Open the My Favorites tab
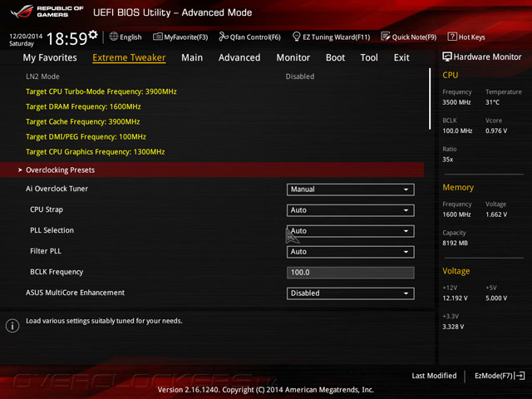 (50, 57)
